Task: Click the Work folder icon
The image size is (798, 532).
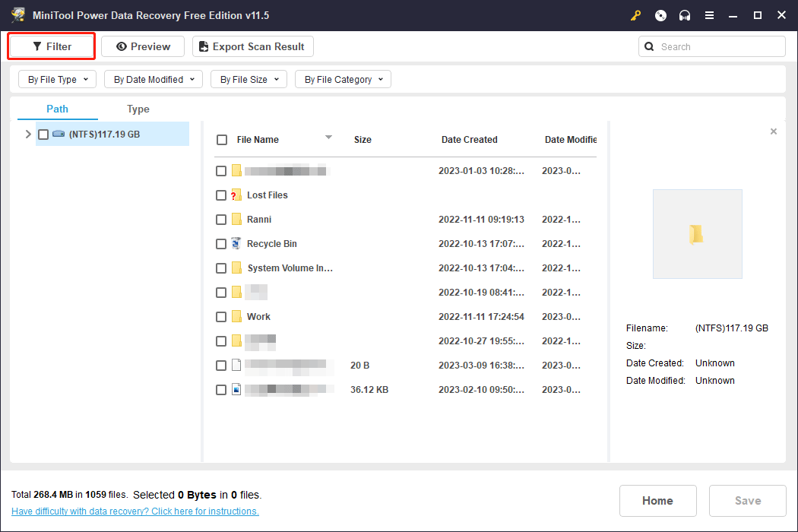Action: 236,317
